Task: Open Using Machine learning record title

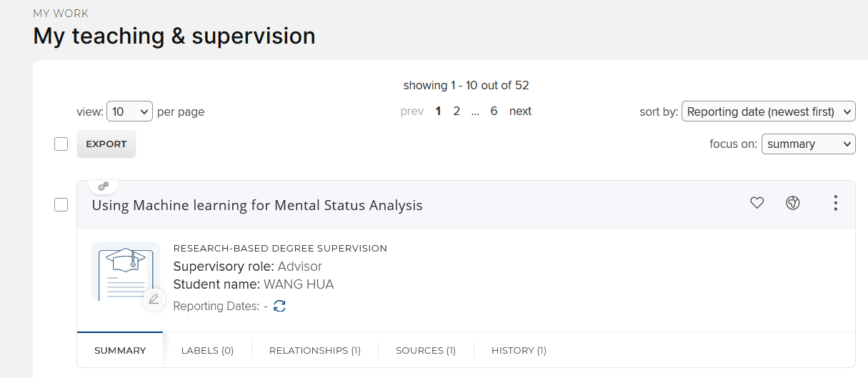Action: pos(257,205)
